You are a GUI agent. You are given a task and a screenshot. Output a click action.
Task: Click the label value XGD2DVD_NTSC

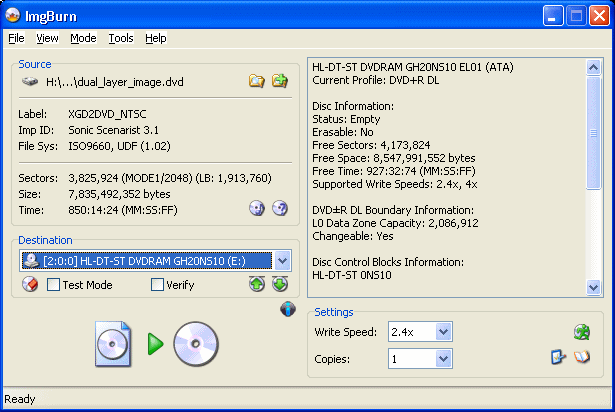[107, 114]
